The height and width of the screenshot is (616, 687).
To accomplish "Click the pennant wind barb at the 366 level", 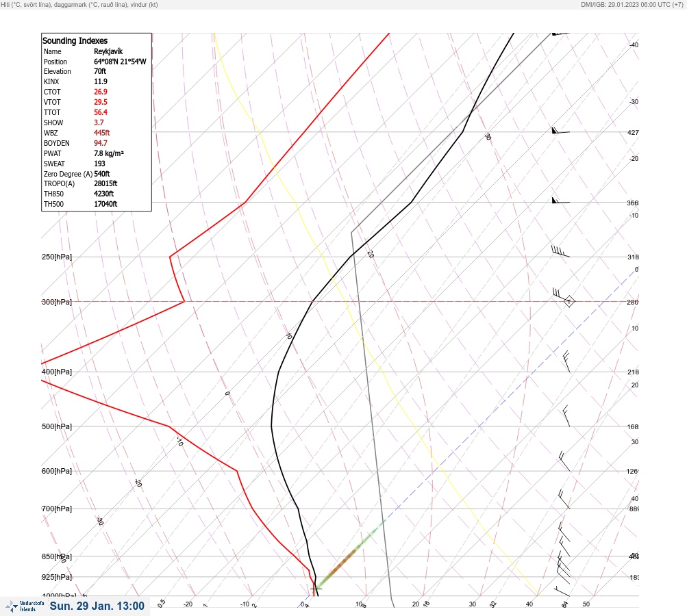I will tap(560, 201).
